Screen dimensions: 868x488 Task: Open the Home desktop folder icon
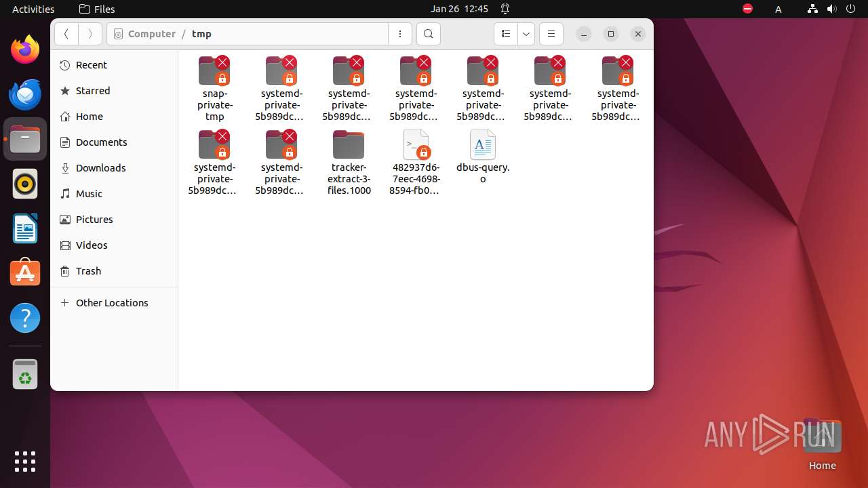tap(822, 443)
